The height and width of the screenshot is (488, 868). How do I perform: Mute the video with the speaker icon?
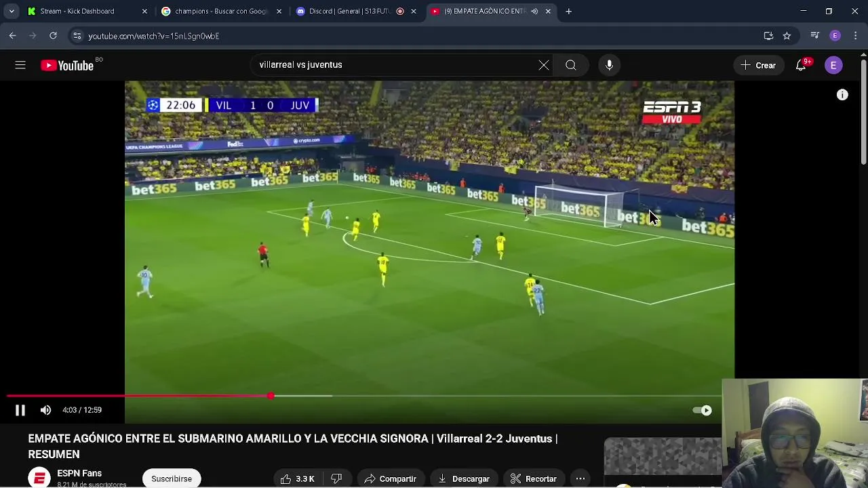click(45, 410)
